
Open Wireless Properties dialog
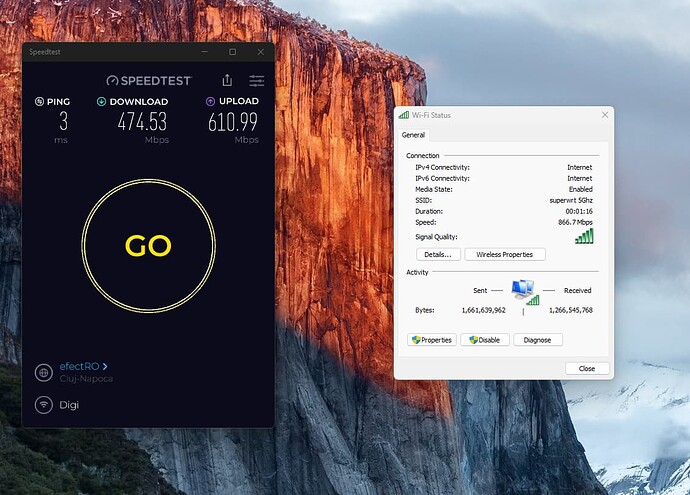pos(505,254)
